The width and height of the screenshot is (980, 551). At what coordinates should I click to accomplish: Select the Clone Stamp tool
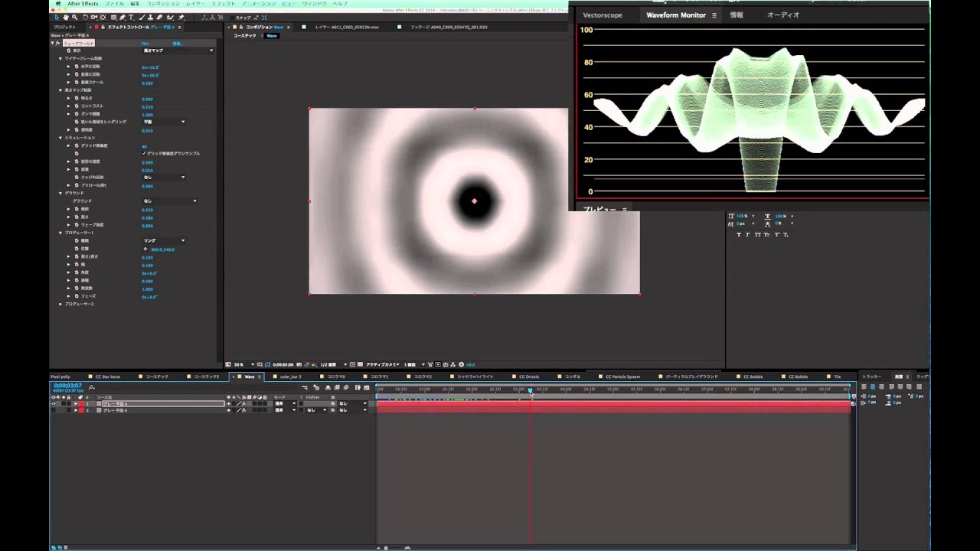pos(152,17)
